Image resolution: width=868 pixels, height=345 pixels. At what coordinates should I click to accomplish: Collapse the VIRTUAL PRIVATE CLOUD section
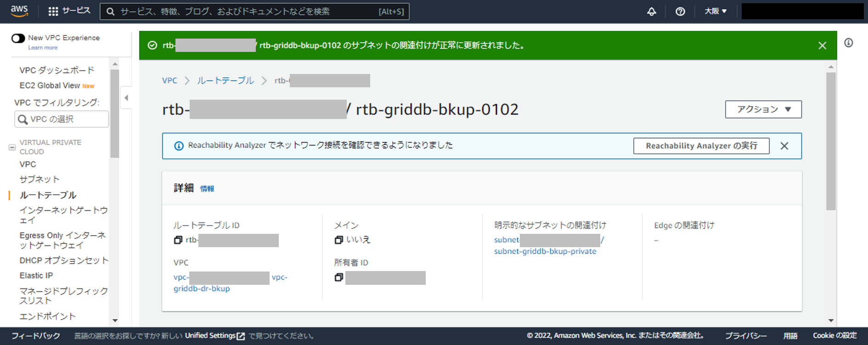(12, 147)
